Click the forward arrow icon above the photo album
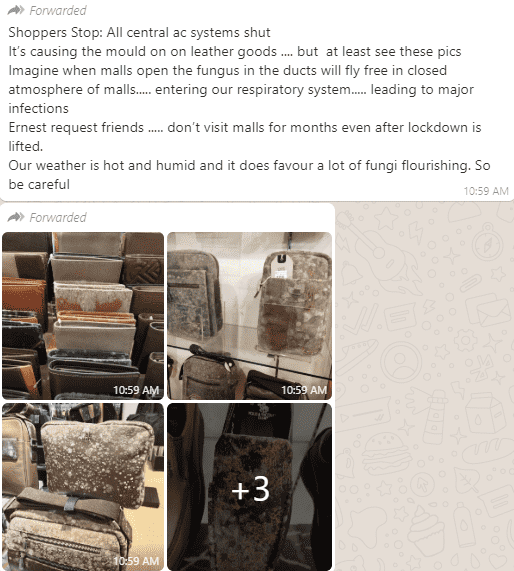 point(16,217)
